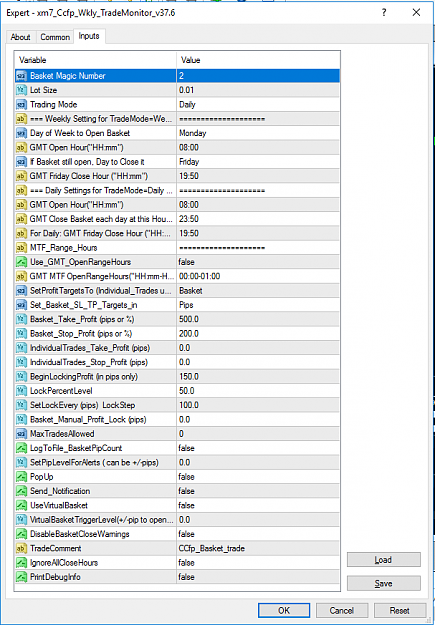
Task: Click the icon beside Basket Magic Number
Action: click(21, 76)
